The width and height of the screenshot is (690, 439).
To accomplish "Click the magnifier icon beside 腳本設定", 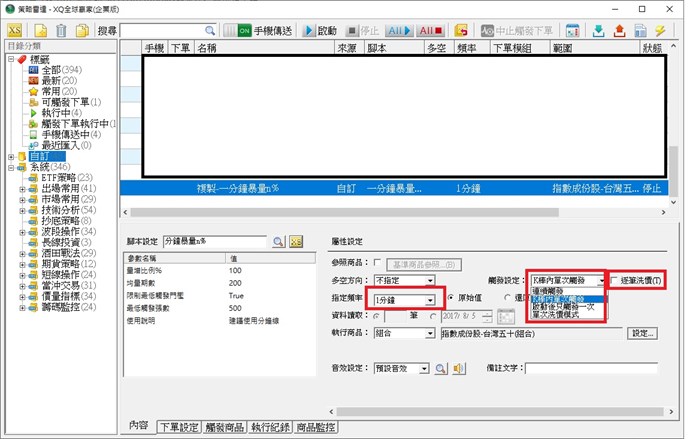I will click(278, 241).
